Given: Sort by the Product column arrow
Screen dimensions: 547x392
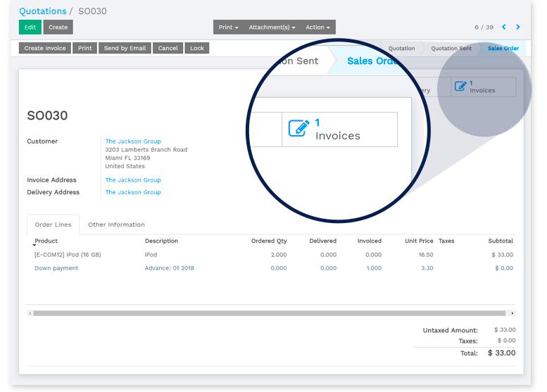Looking at the screenshot, I should (34, 245).
